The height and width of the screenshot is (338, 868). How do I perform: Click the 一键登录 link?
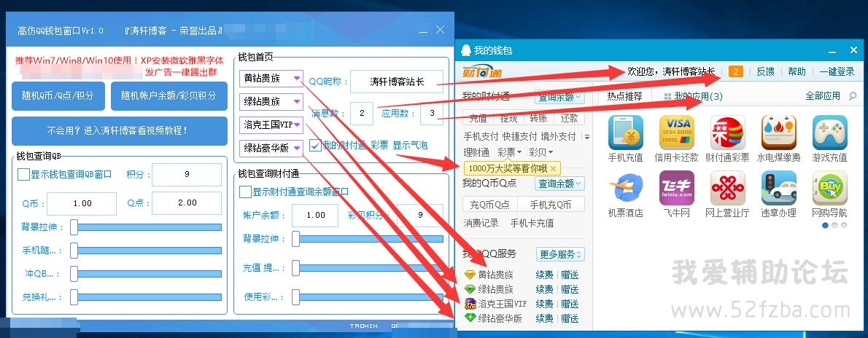(837, 72)
